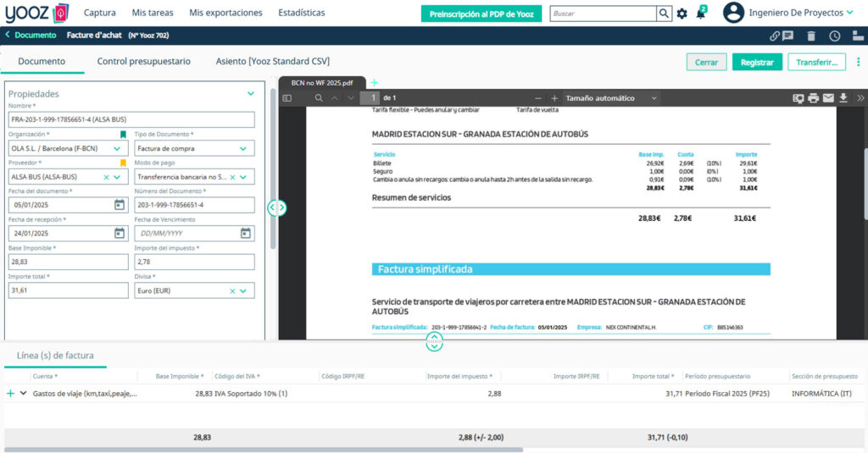Open the Fecha de Vencimiento calendar
The height and width of the screenshot is (453, 868).
click(x=245, y=234)
